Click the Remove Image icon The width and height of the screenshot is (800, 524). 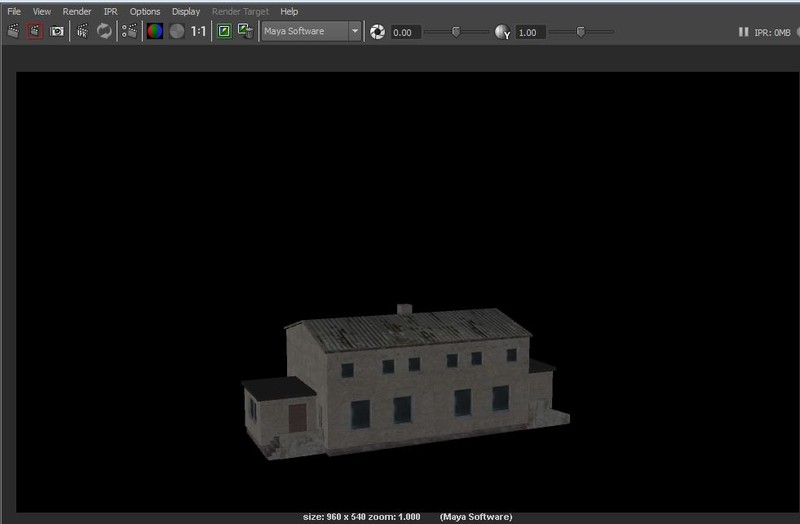245,31
